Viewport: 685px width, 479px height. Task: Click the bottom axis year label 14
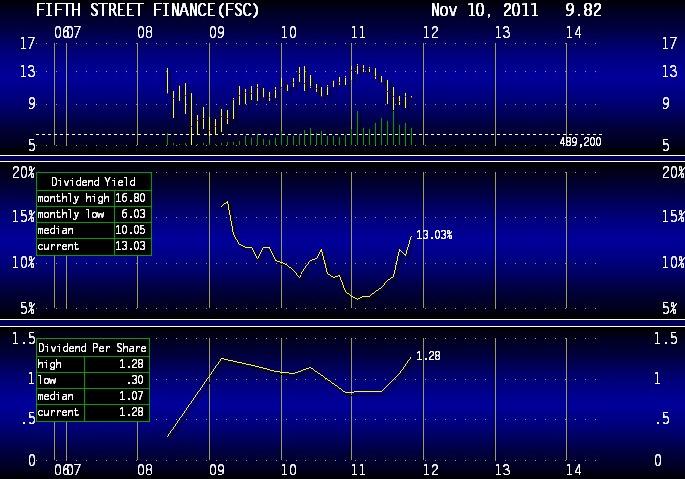pyautogui.click(x=574, y=470)
